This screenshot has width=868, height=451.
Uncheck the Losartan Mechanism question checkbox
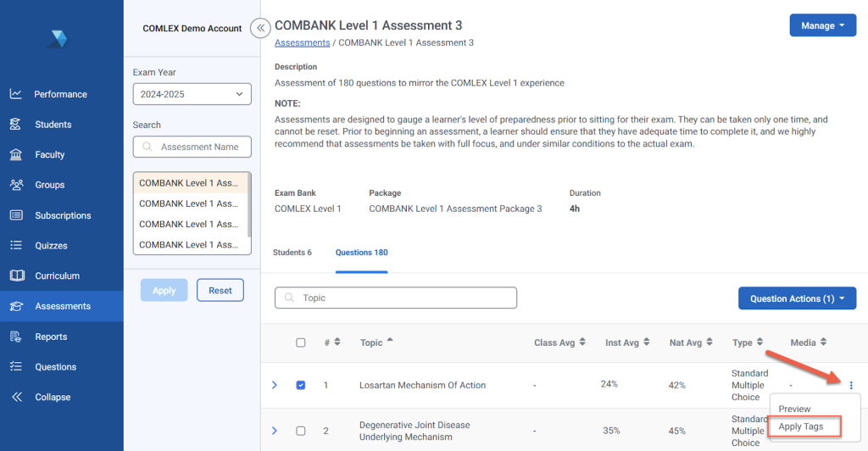(x=301, y=386)
